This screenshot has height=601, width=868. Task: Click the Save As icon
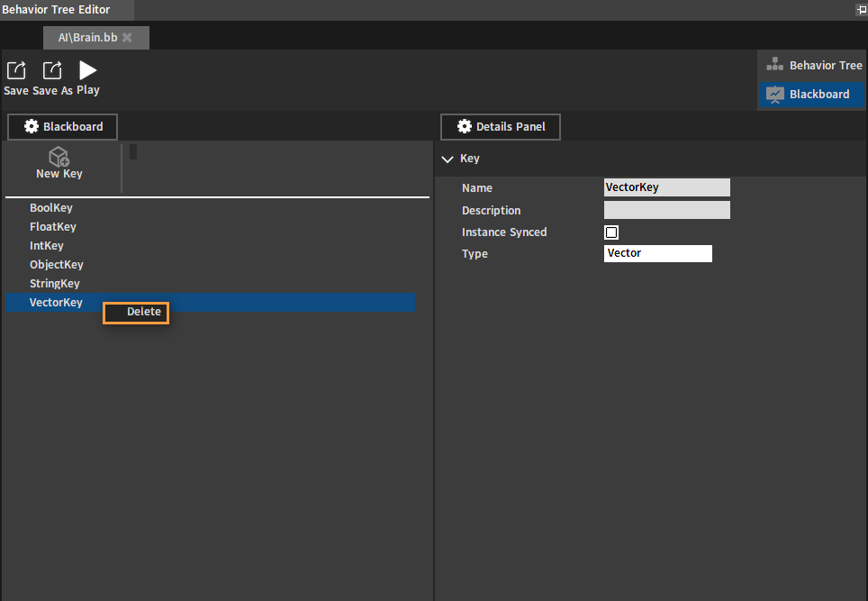(x=52, y=70)
